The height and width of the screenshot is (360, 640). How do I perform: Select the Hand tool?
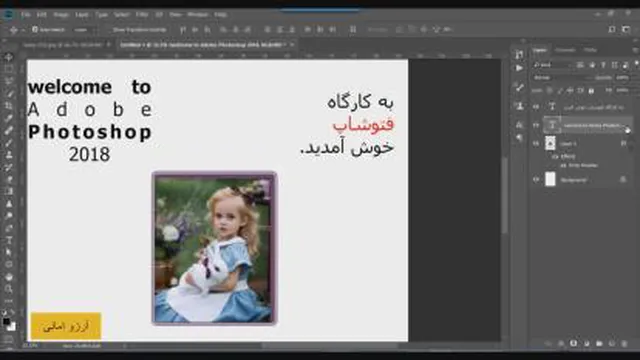coord(9,277)
